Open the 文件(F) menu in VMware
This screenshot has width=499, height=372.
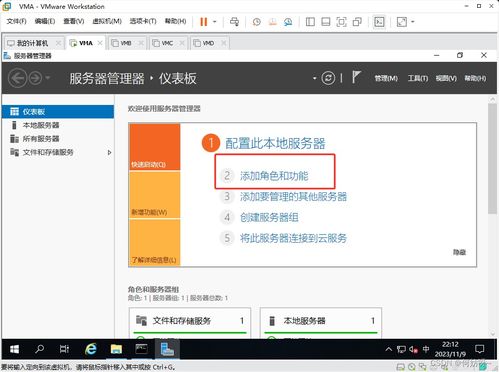point(16,21)
